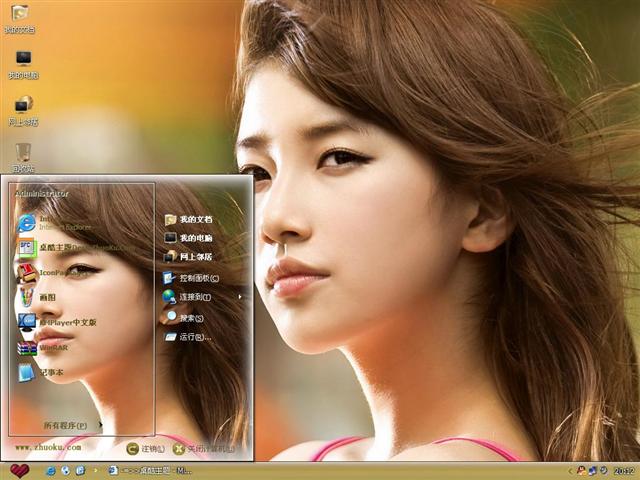Open 搜索(S) search entry
Screen dimensions: 640x480
183,318
